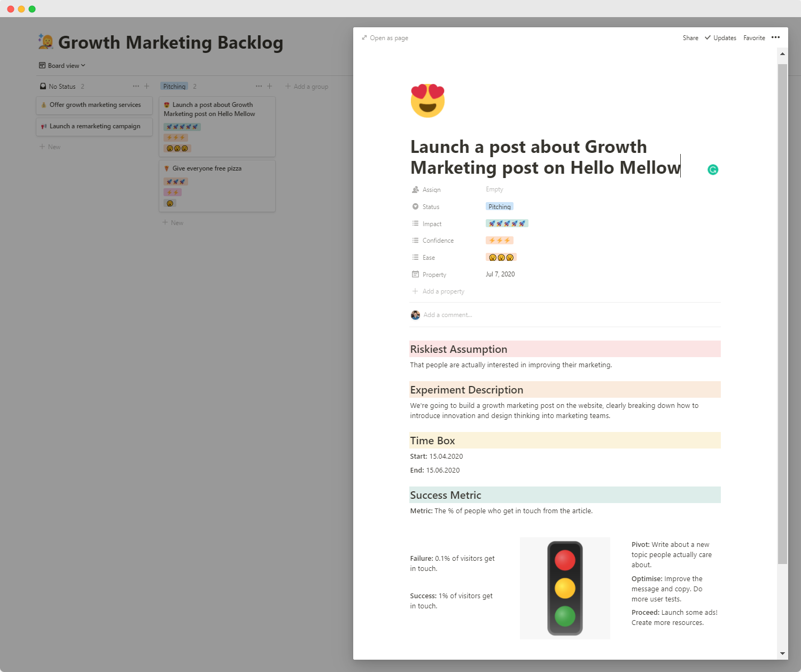Open the No Status column three-dot menu
The width and height of the screenshot is (801, 672).
pos(136,86)
